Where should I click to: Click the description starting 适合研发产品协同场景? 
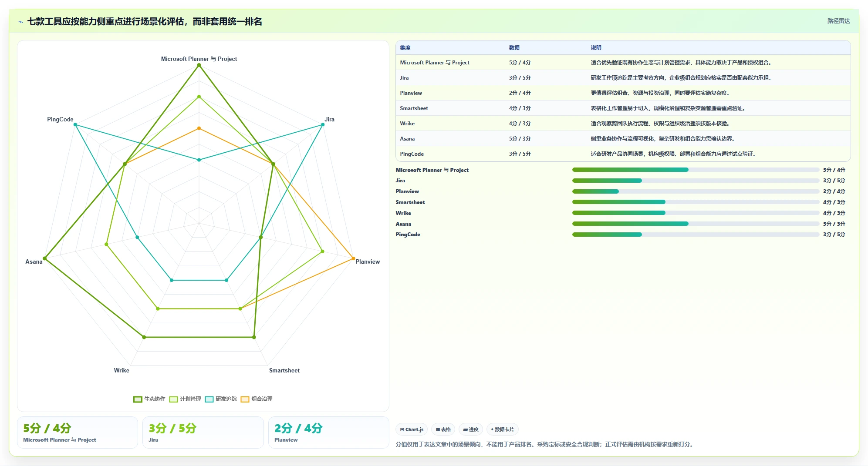click(674, 154)
